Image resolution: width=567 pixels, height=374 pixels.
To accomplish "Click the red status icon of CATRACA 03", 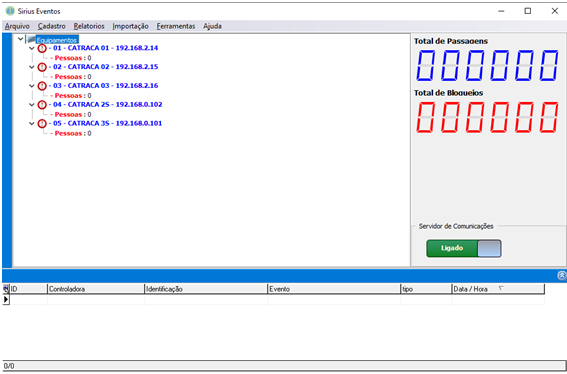I will pyautogui.click(x=42, y=86).
